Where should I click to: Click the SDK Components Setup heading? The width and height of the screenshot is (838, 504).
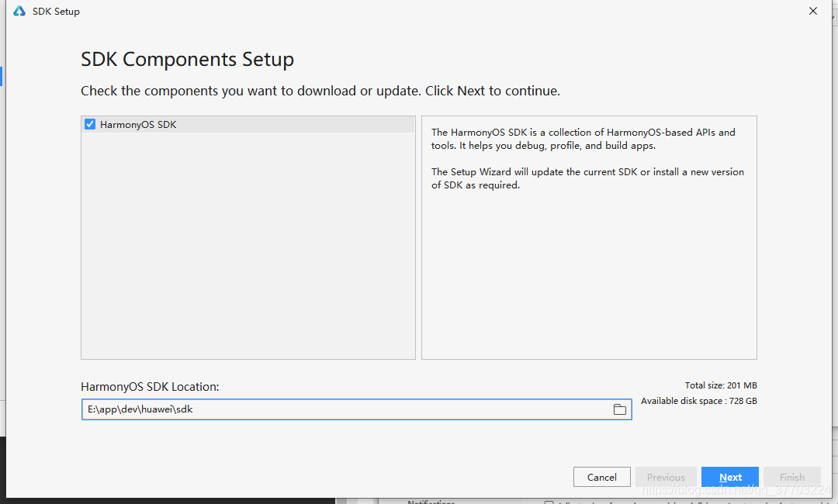point(187,59)
